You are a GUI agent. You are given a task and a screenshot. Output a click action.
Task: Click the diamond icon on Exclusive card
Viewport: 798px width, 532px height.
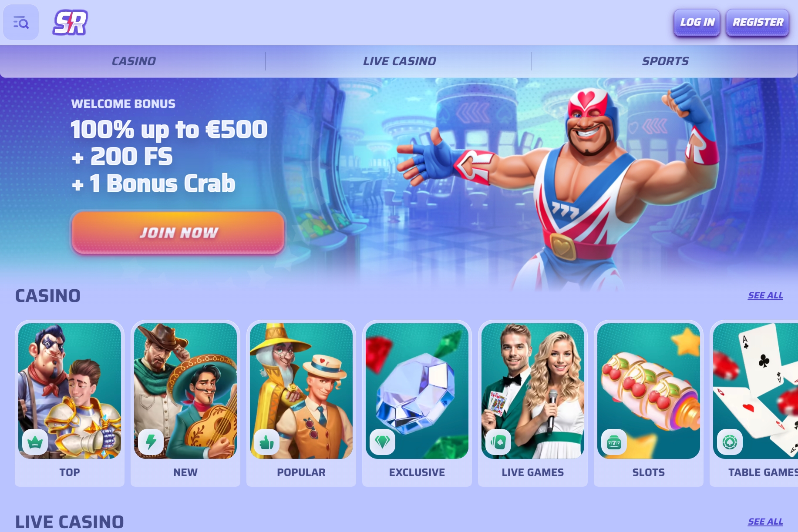[383, 442]
